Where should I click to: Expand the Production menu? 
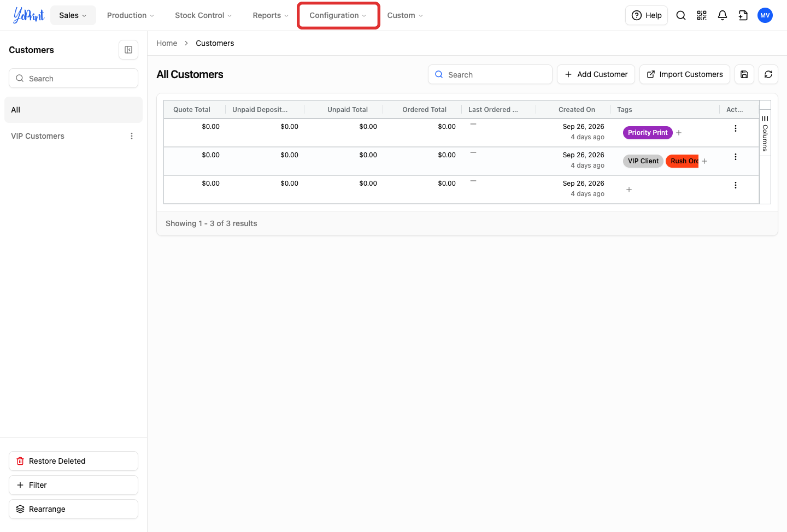[131, 15]
